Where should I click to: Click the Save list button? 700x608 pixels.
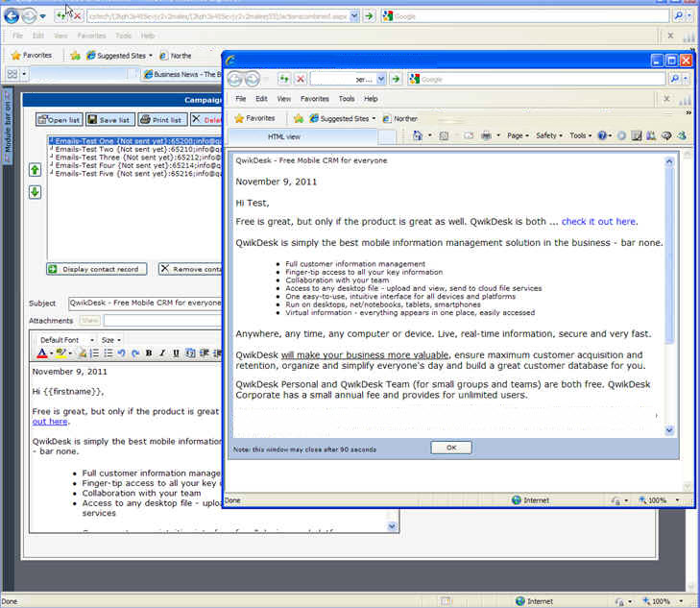(109, 120)
